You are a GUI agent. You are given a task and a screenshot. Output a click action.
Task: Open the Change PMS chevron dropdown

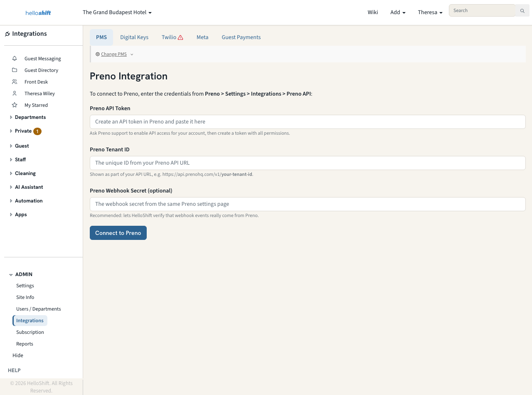point(132,54)
